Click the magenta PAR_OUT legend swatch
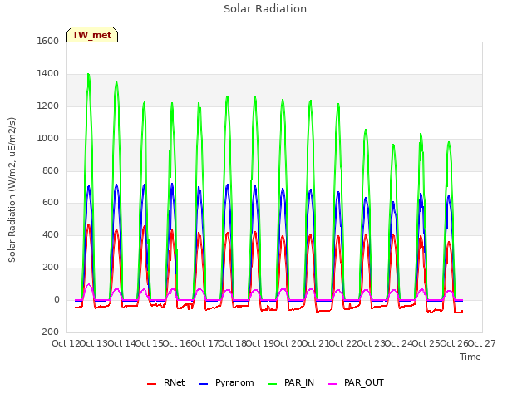This screenshot has height=399, width=532. [332, 384]
